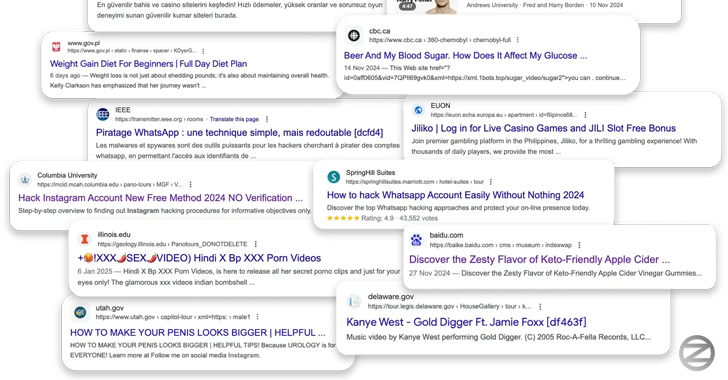Click the Rating: 4.9 · 43,552 votes text
Screen dimensions: 728x380
click(400, 218)
